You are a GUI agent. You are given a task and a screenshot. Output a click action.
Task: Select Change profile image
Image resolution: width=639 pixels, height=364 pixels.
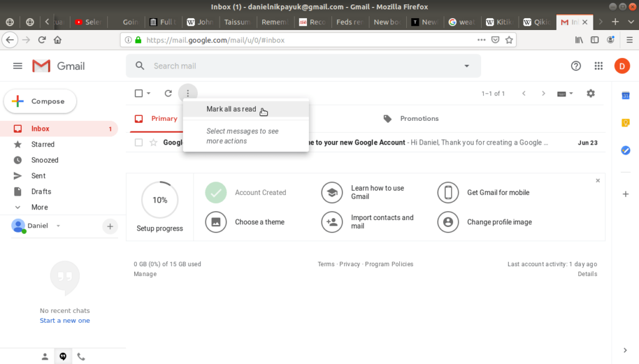(x=484, y=222)
